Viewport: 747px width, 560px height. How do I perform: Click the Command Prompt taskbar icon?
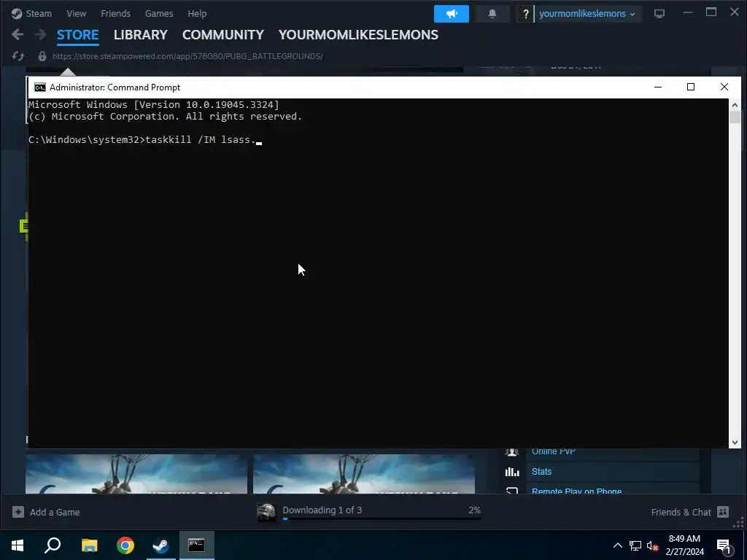[196, 545]
